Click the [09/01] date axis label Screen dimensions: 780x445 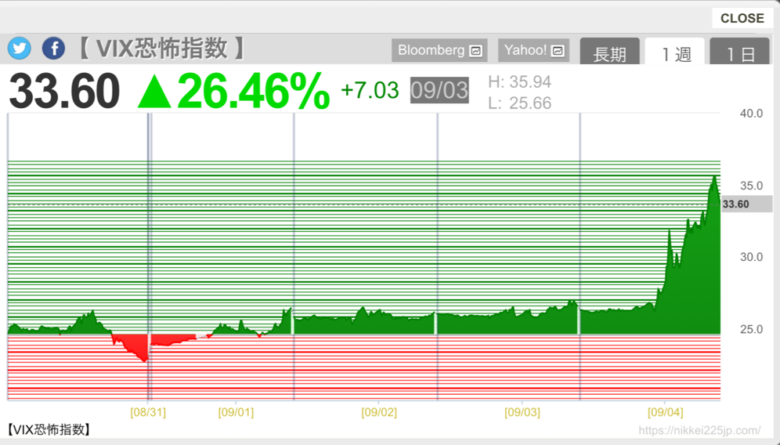click(236, 412)
